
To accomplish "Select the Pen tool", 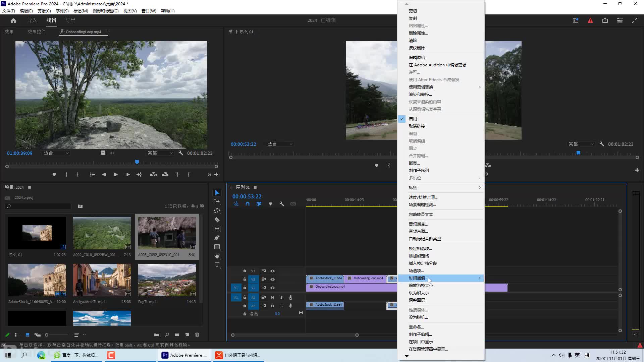I will (217, 238).
